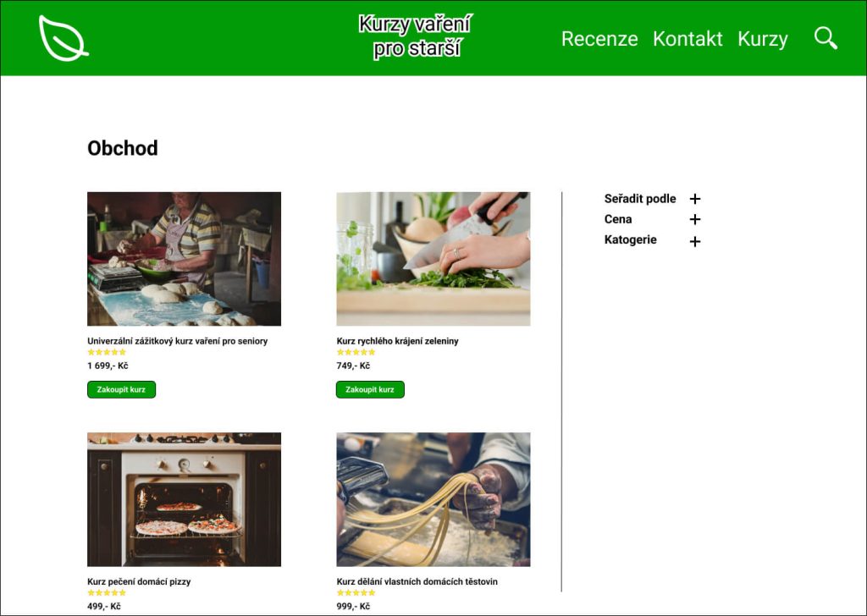Click the star rating under pizza course

point(107,593)
